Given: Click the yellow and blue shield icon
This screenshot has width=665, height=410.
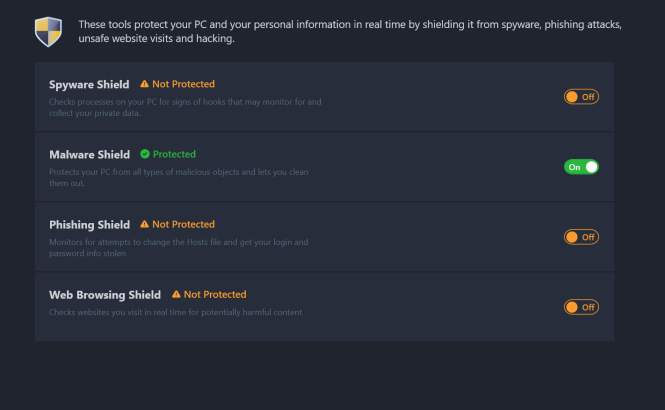Looking at the screenshot, I should point(49,31).
